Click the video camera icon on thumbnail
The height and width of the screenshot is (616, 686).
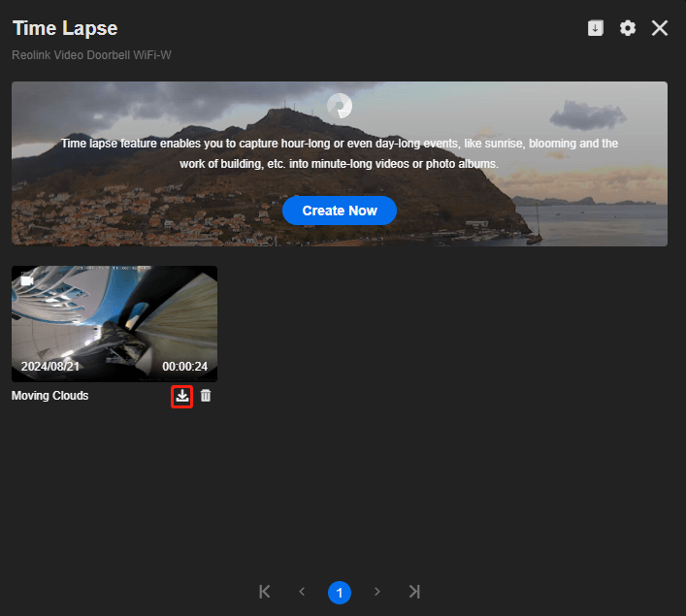tap(27, 281)
